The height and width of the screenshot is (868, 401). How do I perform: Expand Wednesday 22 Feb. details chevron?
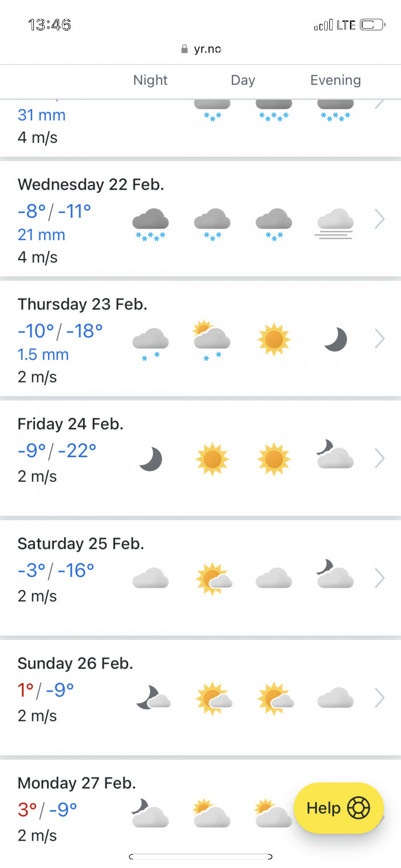[x=379, y=219]
